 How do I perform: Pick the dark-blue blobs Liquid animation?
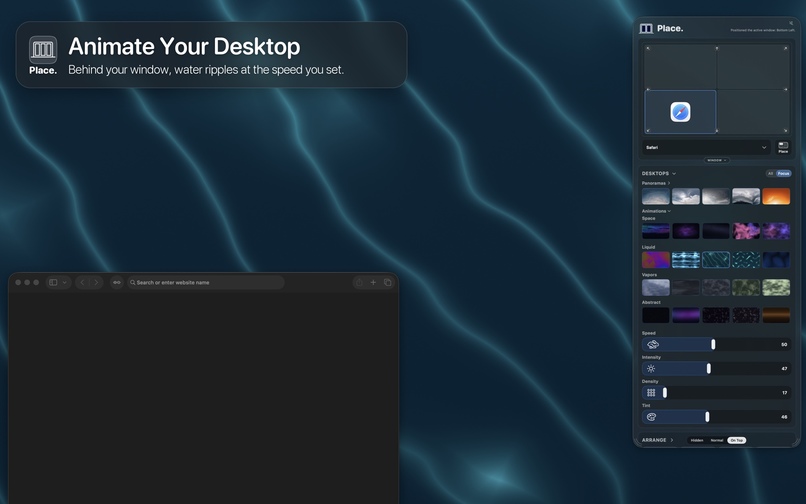(x=776, y=260)
